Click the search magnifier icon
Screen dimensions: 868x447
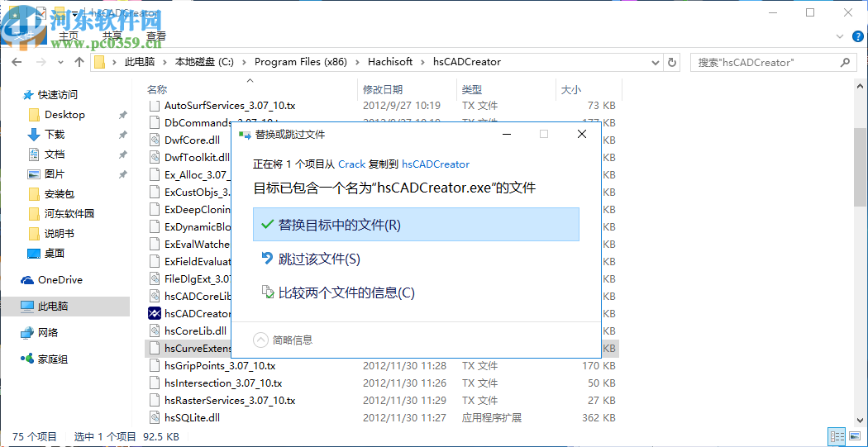coord(846,62)
